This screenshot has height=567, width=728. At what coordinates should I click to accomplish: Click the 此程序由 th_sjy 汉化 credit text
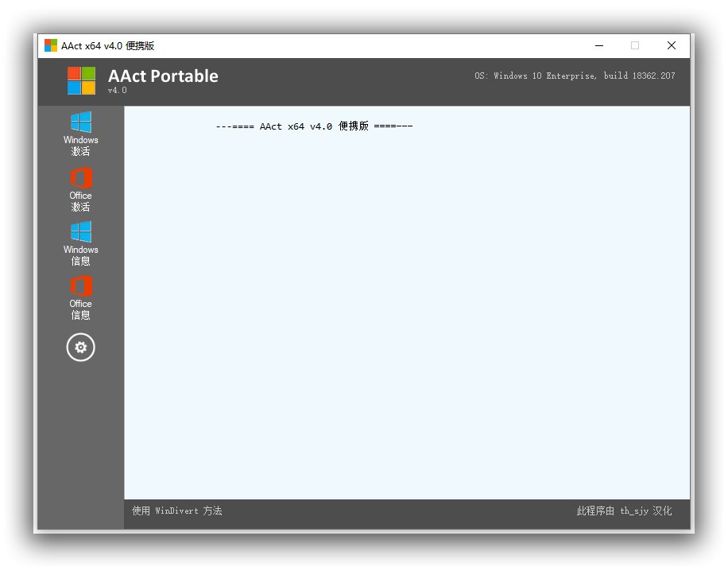(x=624, y=511)
